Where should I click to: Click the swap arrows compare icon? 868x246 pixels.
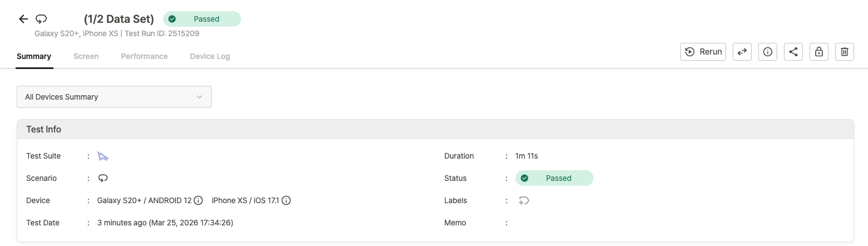point(742,52)
